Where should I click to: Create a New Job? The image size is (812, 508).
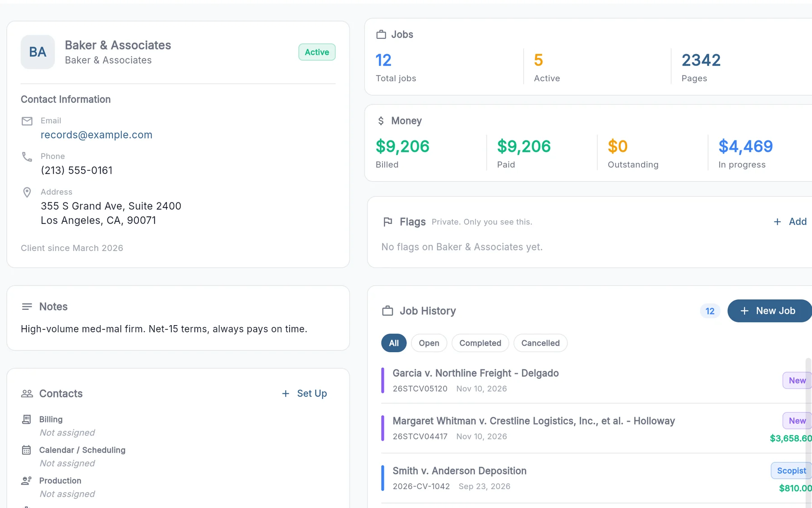pos(770,311)
